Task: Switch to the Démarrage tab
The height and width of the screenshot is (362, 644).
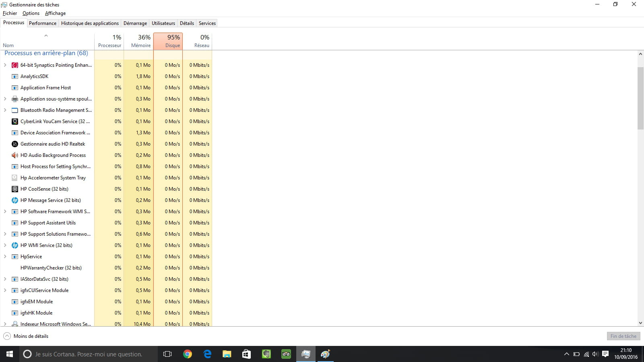Action: pos(135,23)
